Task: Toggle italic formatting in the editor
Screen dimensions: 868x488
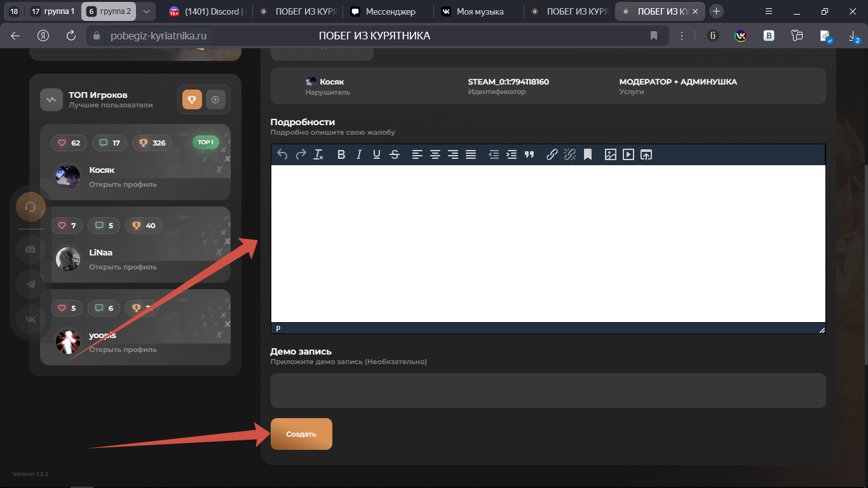Action: 359,154
